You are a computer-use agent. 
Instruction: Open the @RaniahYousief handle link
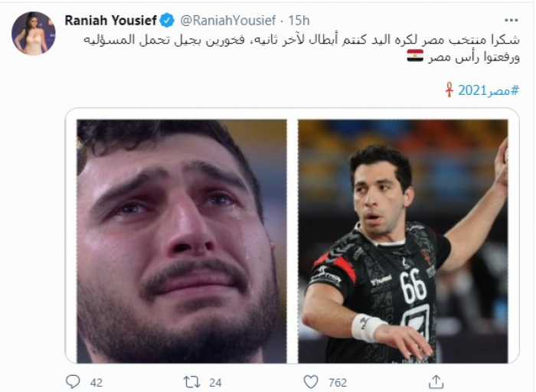coord(227,21)
